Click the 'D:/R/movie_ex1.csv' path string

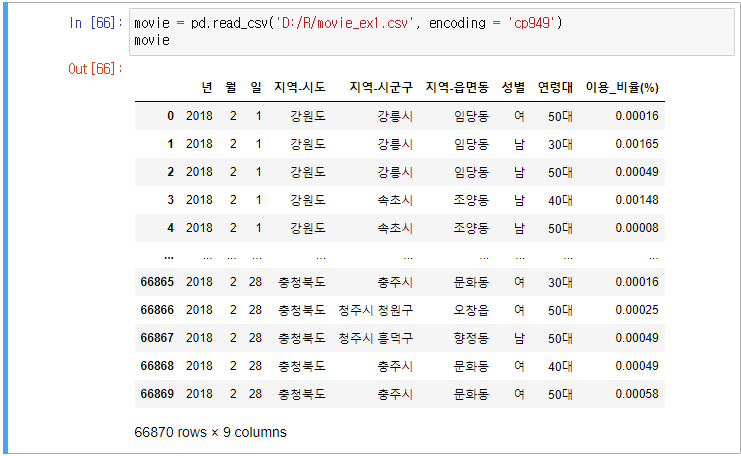click(x=345, y=23)
